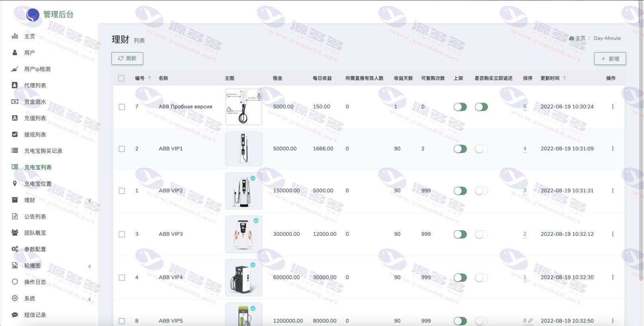Click the 主页 breadcrumb link
The width and height of the screenshot is (644, 326).
pyautogui.click(x=577, y=38)
